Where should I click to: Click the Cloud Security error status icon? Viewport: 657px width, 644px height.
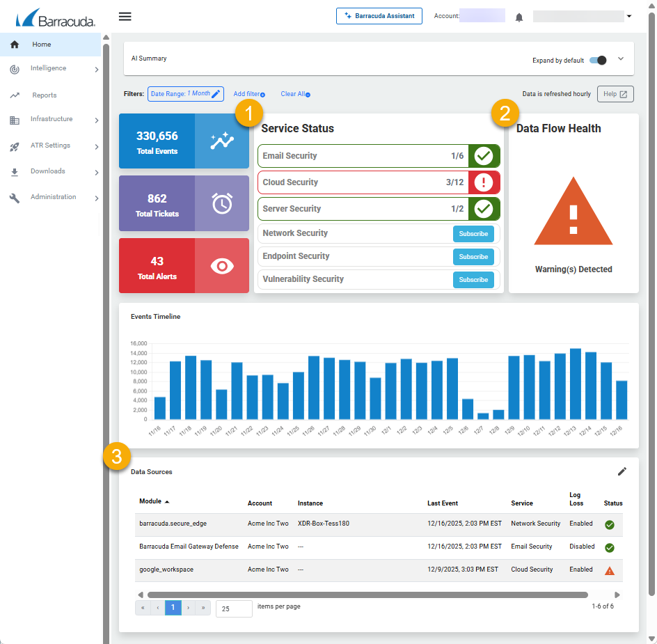point(484,182)
